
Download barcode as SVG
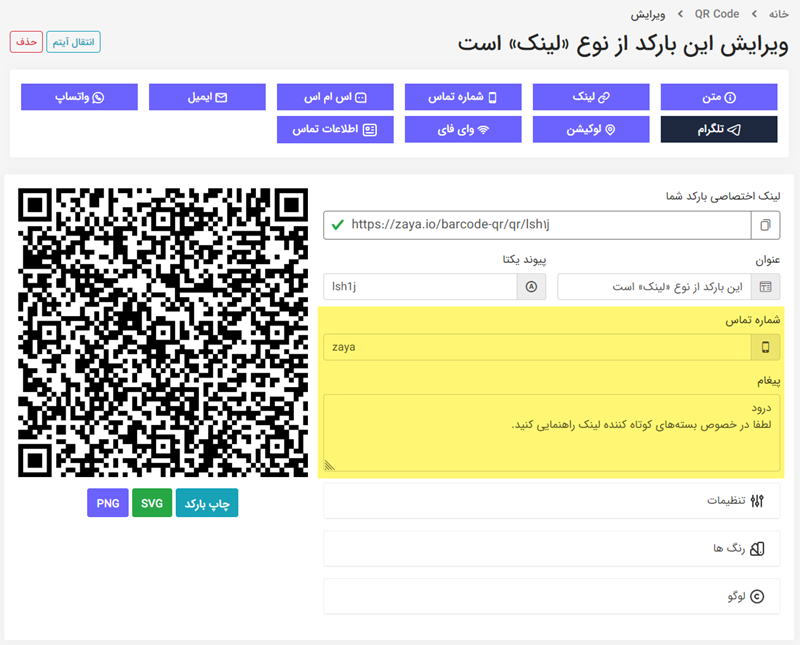coord(152,503)
